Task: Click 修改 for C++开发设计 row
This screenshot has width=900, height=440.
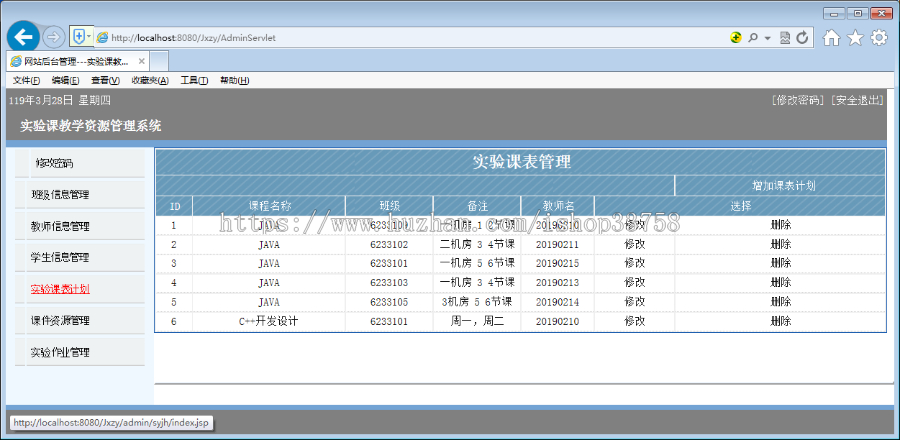Action: (x=634, y=321)
